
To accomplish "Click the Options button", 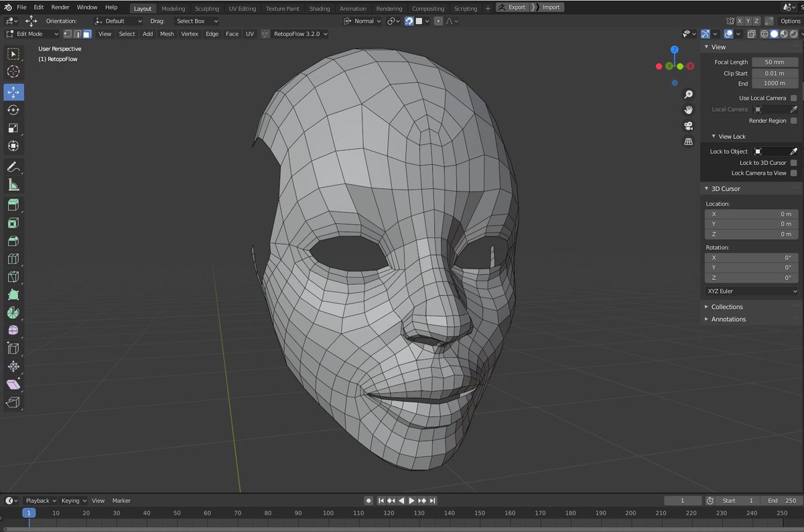I will [x=790, y=21].
